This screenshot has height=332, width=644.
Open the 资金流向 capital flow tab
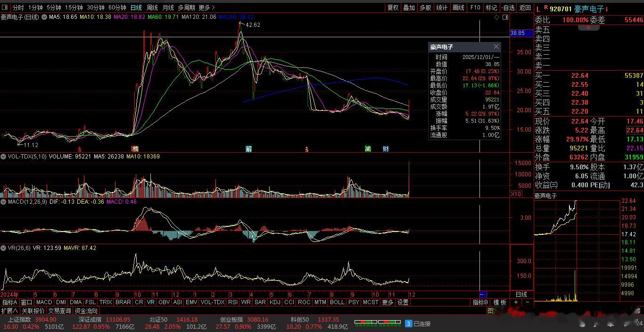[86, 311]
